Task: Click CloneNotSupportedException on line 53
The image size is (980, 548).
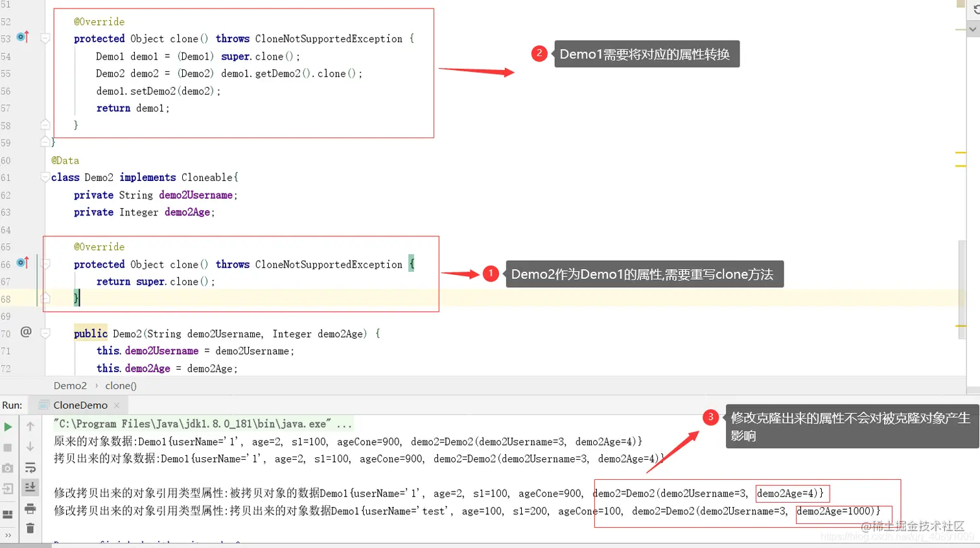Action: click(x=329, y=39)
